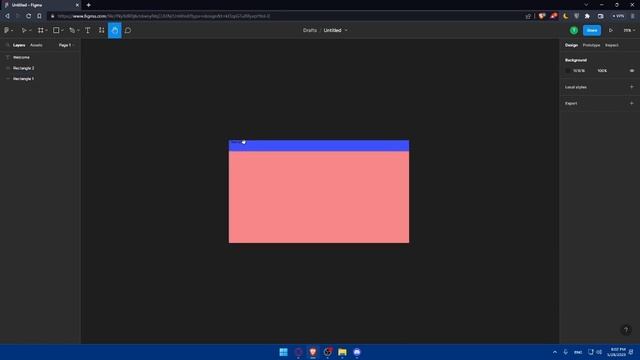Select the Text tool
640x360 pixels.
(x=87, y=30)
